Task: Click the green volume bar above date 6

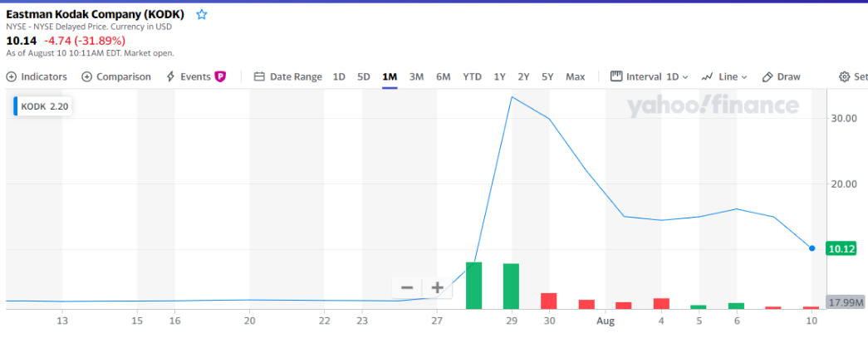Action: point(736,306)
